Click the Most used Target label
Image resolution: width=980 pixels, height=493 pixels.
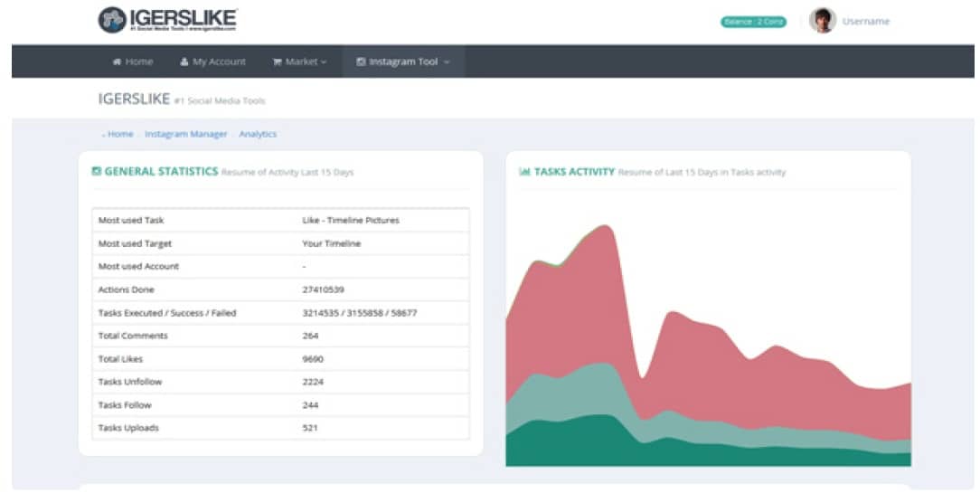point(135,243)
